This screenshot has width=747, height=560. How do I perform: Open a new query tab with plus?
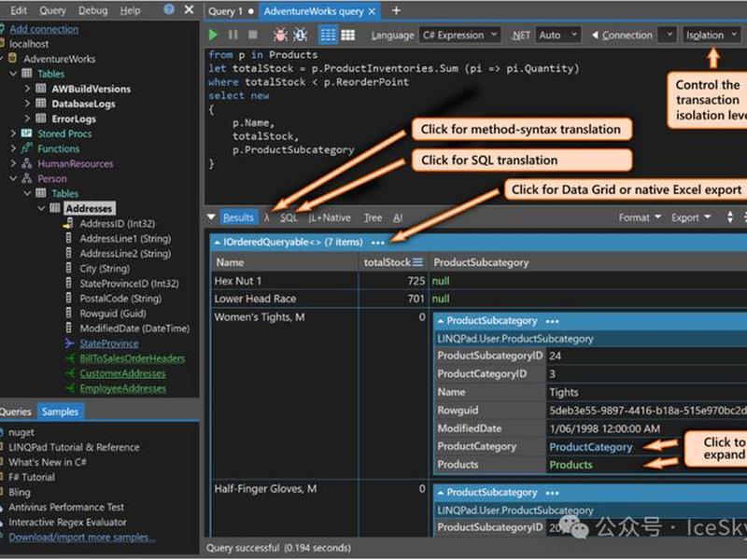coord(396,10)
